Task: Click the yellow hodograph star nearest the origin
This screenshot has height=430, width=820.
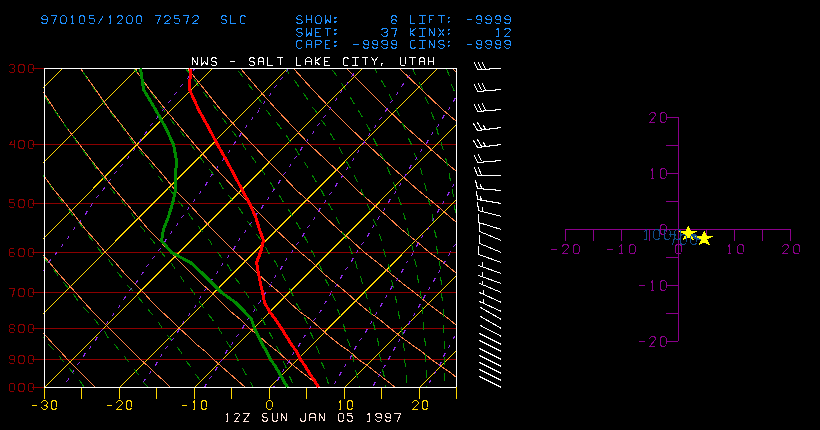Action: (689, 233)
